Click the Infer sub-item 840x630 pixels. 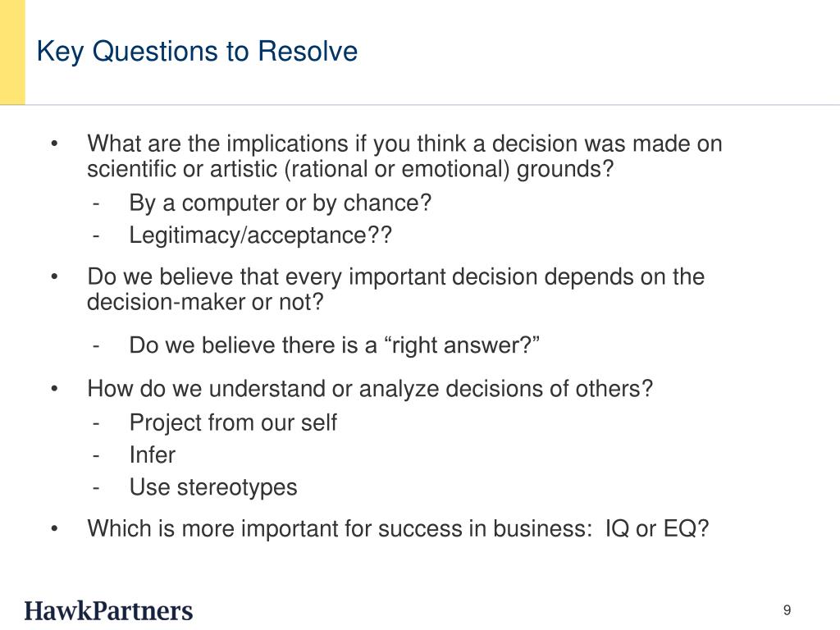coord(152,454)
